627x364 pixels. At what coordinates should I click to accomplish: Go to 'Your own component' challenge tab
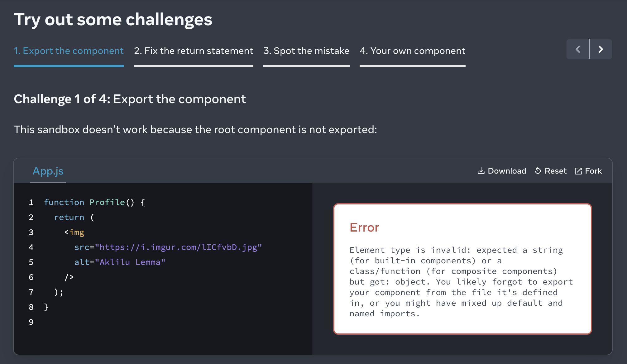[412, 51]
